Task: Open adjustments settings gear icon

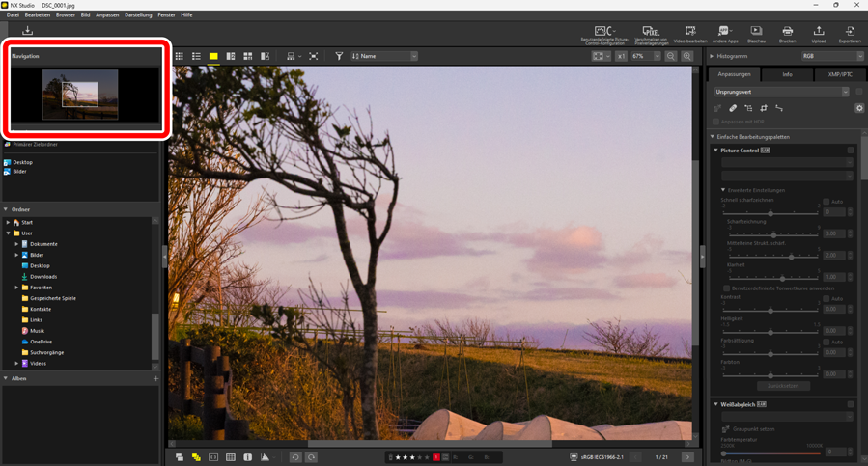Action: click(x=859, y=108)
